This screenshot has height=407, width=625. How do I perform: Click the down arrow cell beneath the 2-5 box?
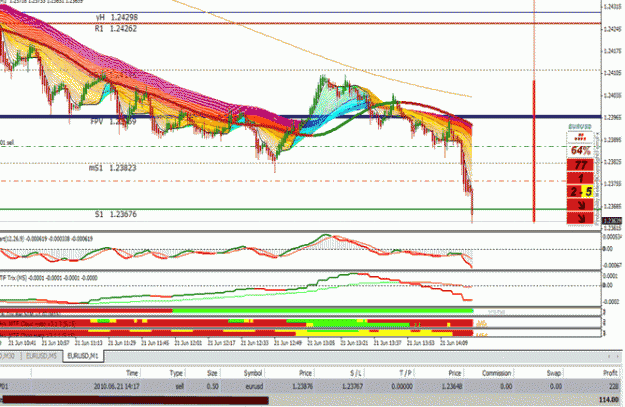[x=580, y=205]
